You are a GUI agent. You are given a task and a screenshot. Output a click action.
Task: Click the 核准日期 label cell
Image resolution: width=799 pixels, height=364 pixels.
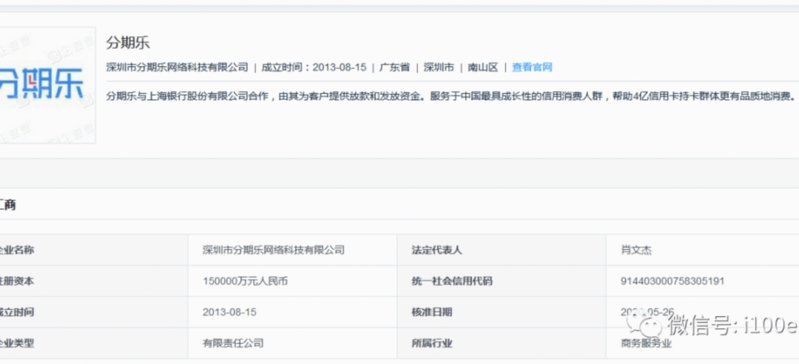pyautogui.click(x=501, y=312)
